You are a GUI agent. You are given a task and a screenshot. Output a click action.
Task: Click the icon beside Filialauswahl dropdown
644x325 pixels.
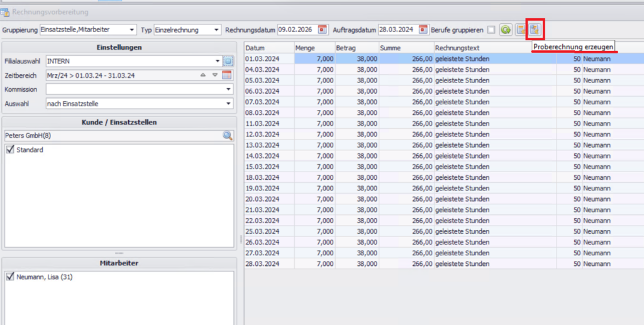[228, 62]
